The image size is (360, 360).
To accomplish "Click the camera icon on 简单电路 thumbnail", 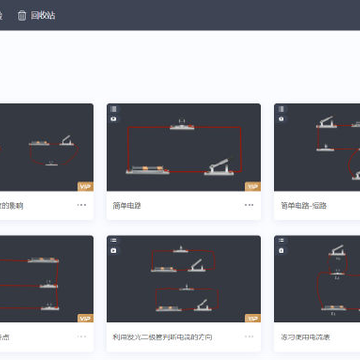I will (114, 119).
